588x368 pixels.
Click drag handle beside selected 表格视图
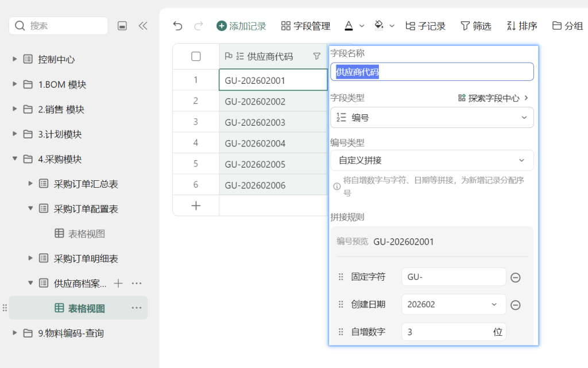point(5,308)
